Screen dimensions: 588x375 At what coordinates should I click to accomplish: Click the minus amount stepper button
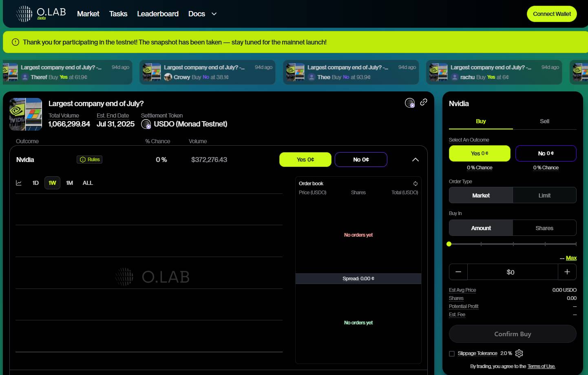click(458, 272)
